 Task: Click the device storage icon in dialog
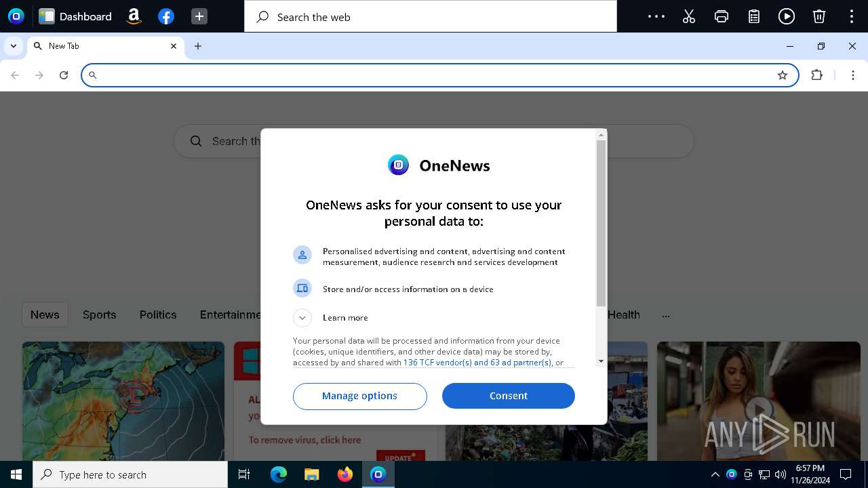pos(302,289)
